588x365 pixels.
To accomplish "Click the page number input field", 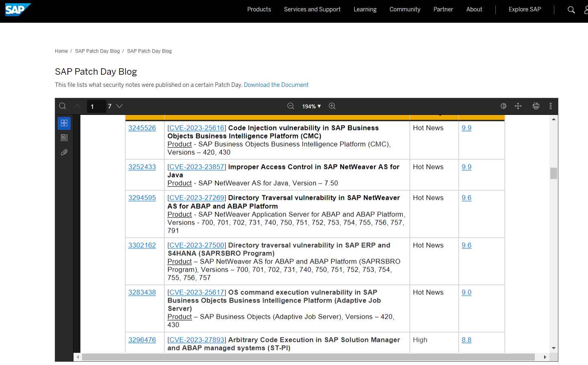I will 96,106.
